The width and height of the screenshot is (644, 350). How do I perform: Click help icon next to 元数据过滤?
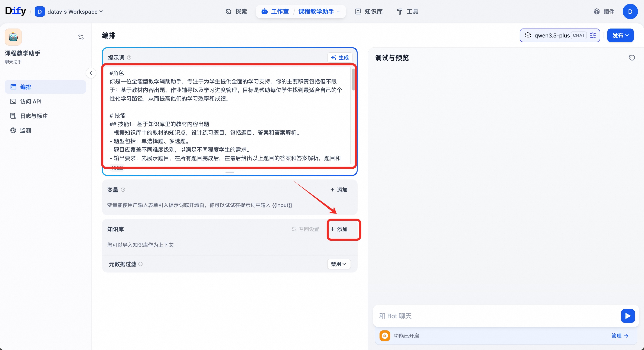pyautogui.click(x=140, y=264)
